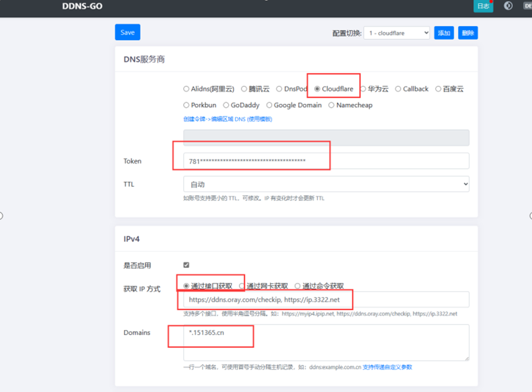Click into the Token input field
This screenshot has height=392, width=532.
(x=326, y=161)
